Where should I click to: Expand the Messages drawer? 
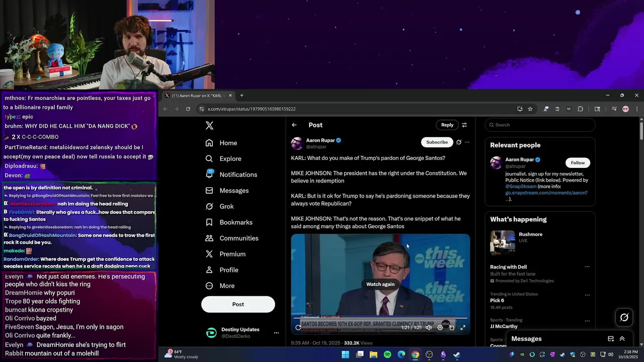pos(622,339)
